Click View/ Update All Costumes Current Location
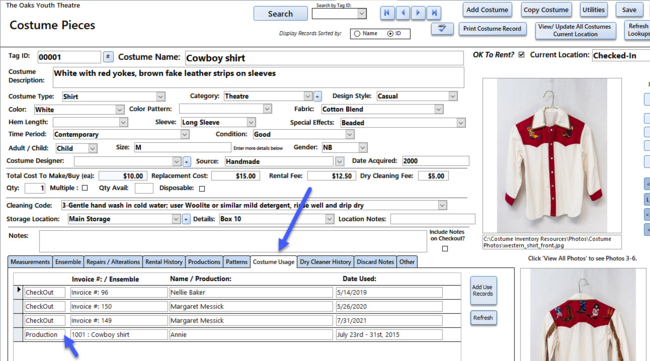This screenshot has width=650, height=361. coord(575,30)
